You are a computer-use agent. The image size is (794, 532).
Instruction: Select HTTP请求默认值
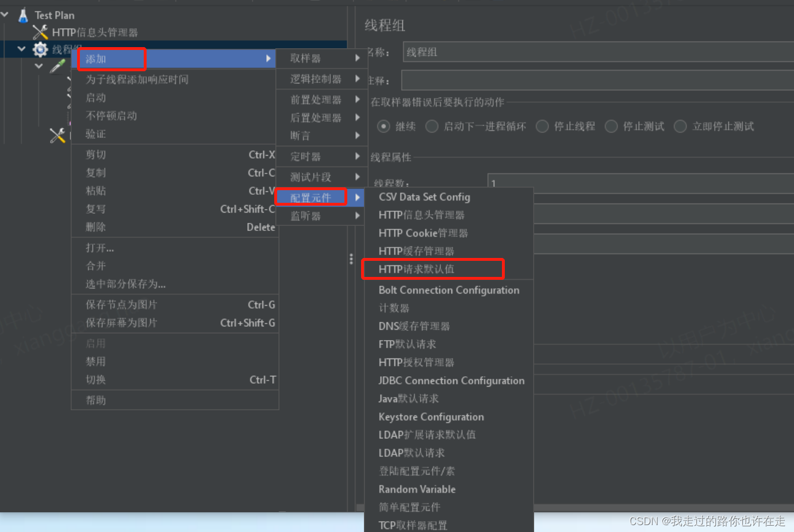click(x=449, y=269)
